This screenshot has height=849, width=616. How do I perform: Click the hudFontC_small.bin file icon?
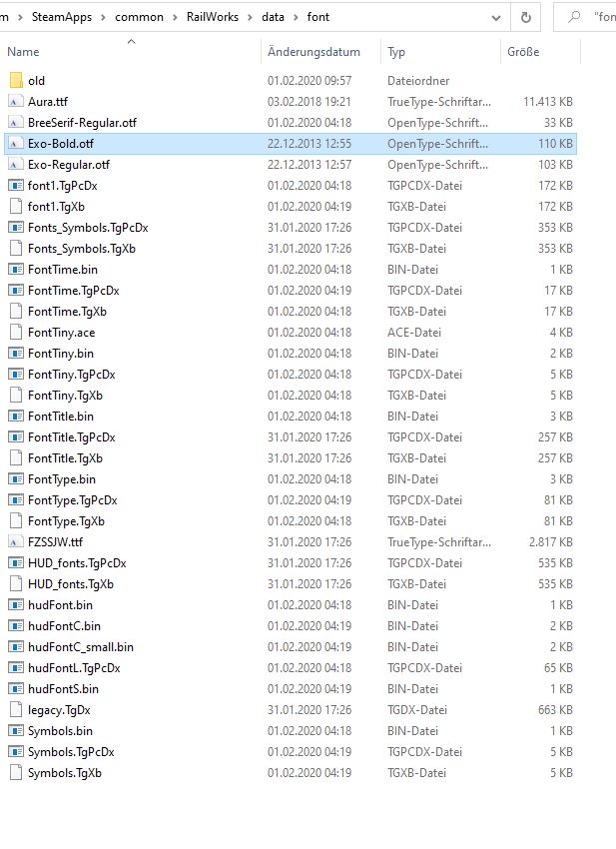tap(16, 647)
